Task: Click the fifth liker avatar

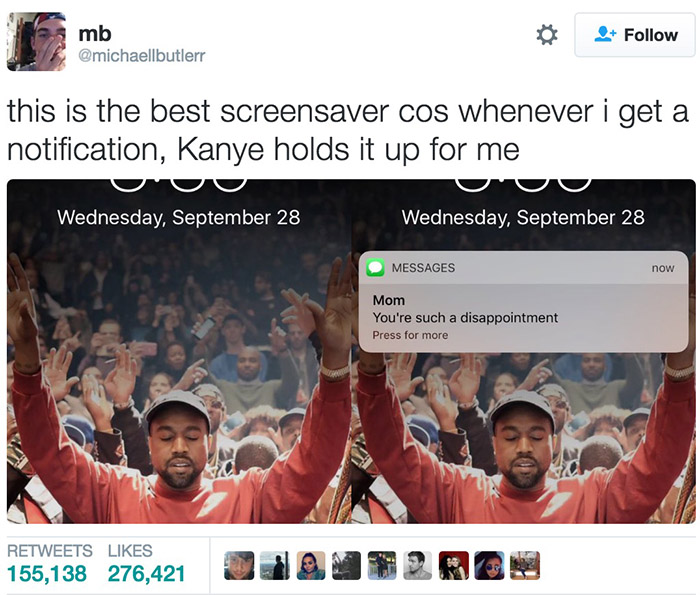Action: click(x=382, y=566)
